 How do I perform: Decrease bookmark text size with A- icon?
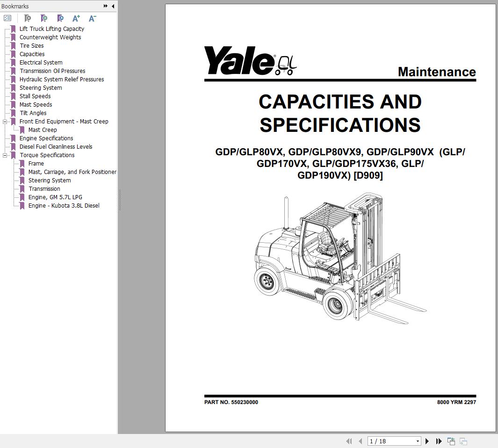(92, 18)
